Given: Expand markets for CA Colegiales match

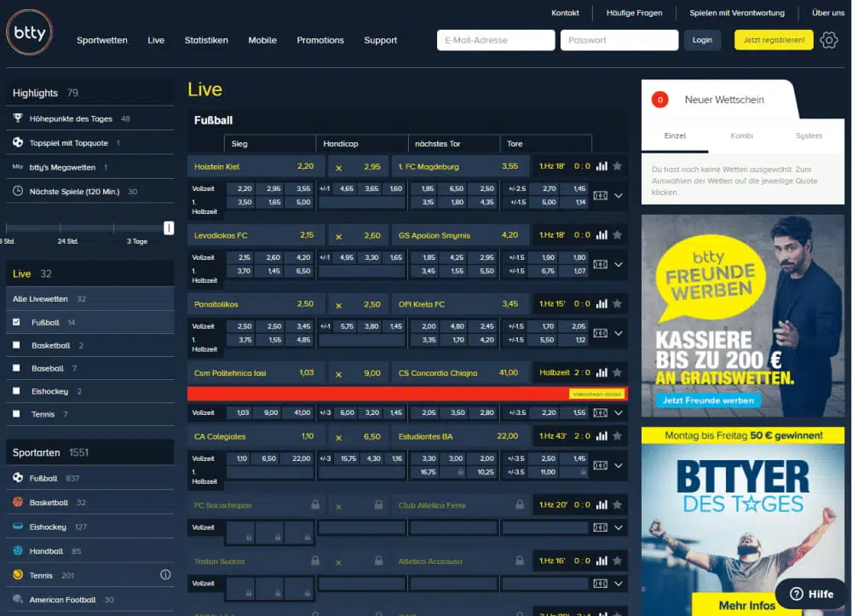Looking at the screenshot, I should point(619,465).
